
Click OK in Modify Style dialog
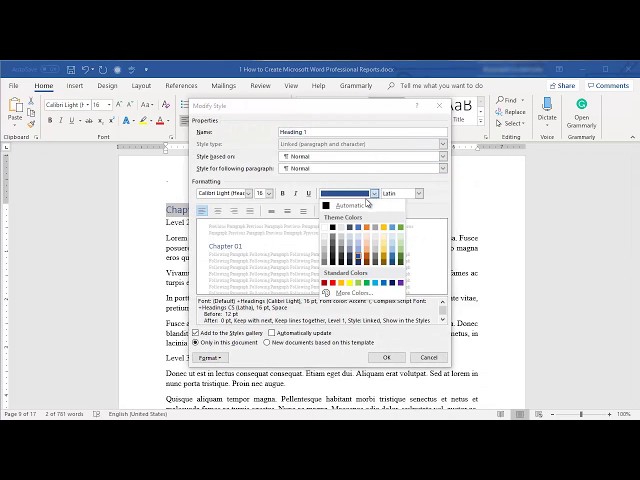(x=387, y=358)
